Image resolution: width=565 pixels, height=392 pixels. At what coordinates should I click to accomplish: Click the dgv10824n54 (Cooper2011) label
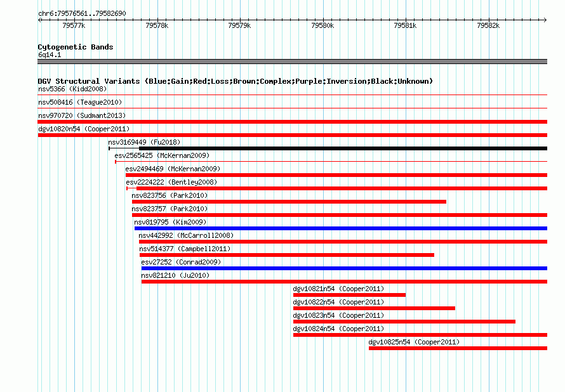pos(338,329)
